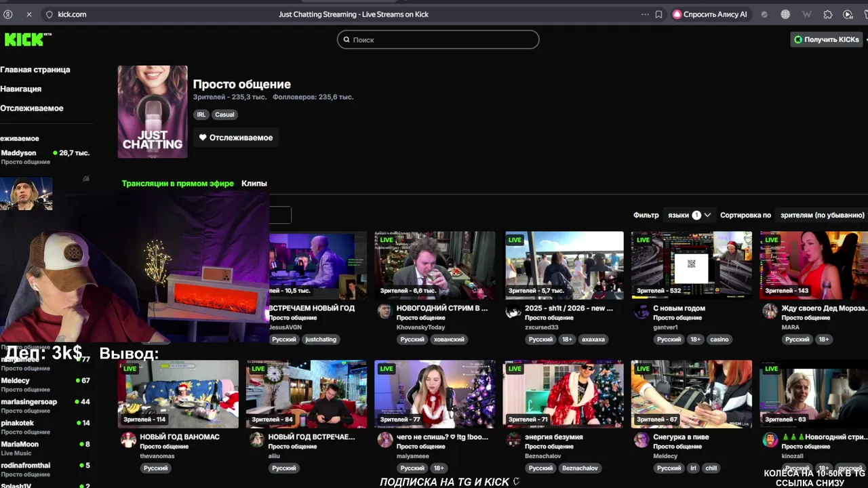Click the globe extension icon in toolbar
868x488 pixels.
[785, 14]
